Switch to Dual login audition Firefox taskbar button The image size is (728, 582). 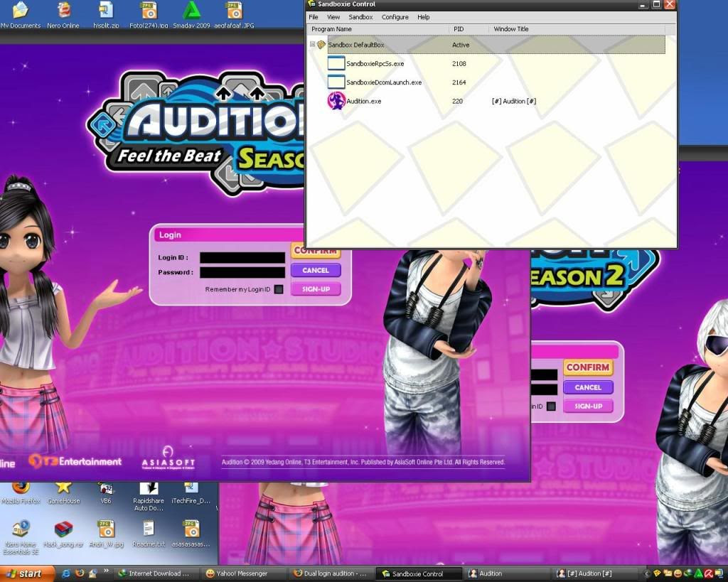pos(331,573)
